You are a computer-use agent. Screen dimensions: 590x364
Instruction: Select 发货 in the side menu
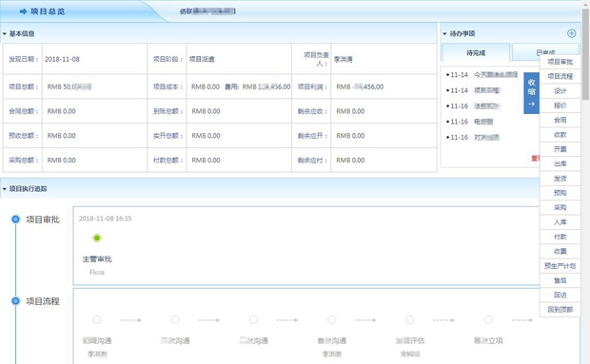pyautogui.click(x=560, y=179)
